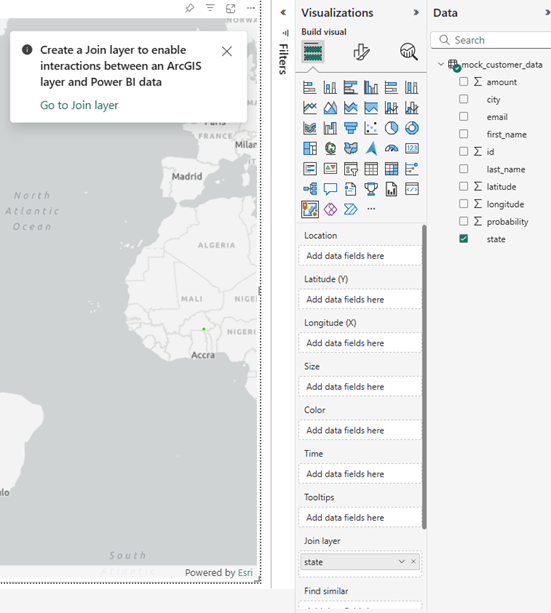The image size is (551, 613).
Task: Select the Donut chart visual
Action: coord(411,128)
